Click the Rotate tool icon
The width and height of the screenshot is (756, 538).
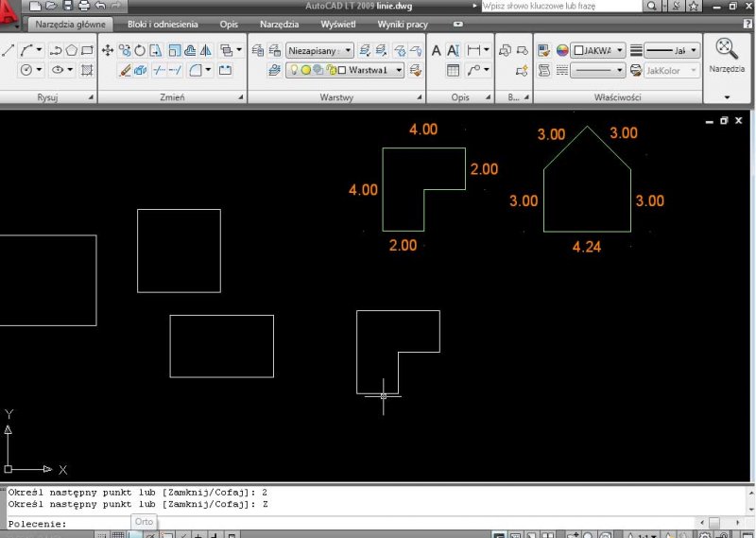point(140,50)
